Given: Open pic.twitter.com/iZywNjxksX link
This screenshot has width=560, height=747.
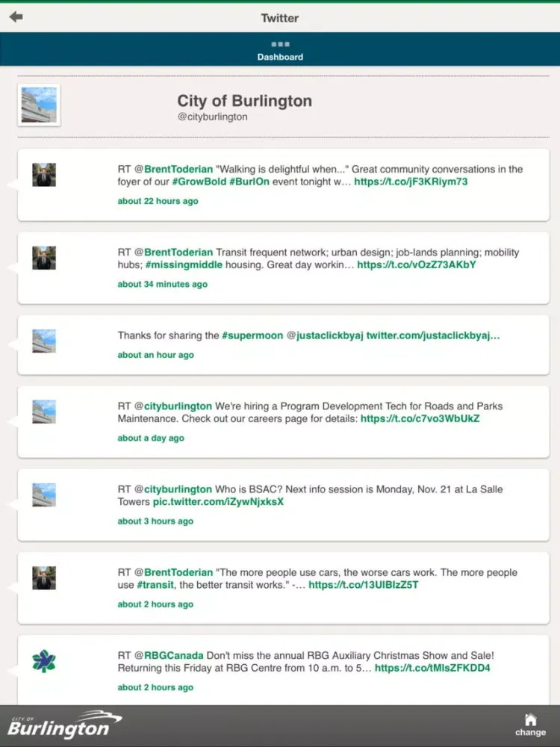Looking at the screenshot, I should click(x=218, y=502).
